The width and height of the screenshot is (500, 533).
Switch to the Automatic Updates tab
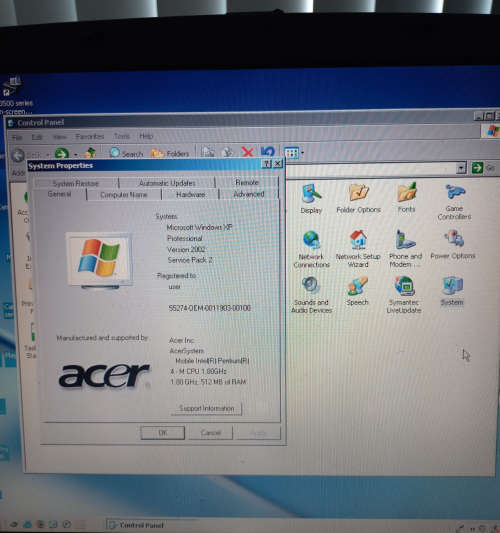[x=167, y=183]
